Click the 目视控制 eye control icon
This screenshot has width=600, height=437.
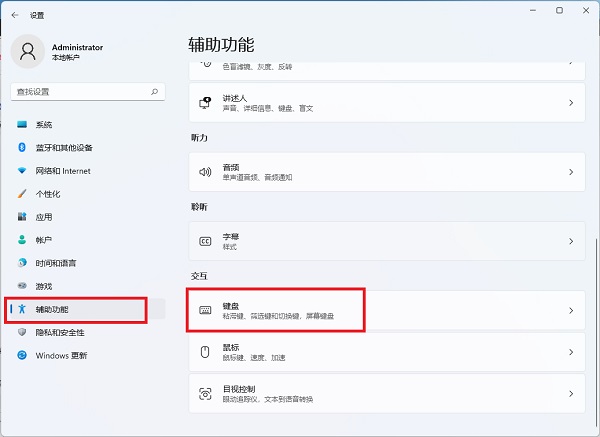click(205, 393)
